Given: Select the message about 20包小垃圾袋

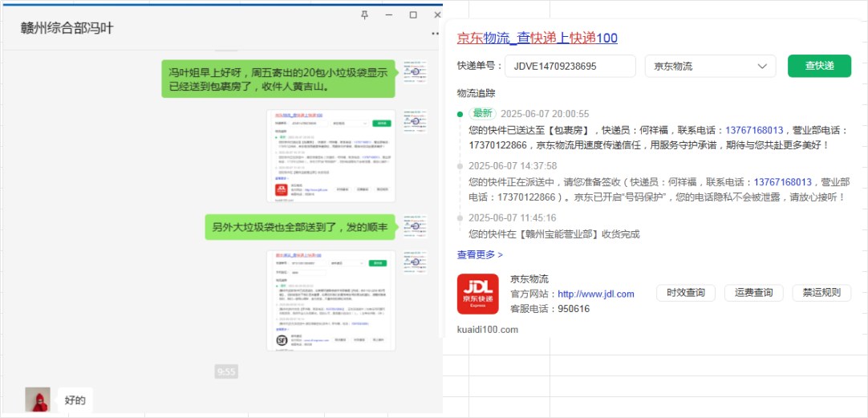Looking at the screenshot, I should click(x=278, y=79).
